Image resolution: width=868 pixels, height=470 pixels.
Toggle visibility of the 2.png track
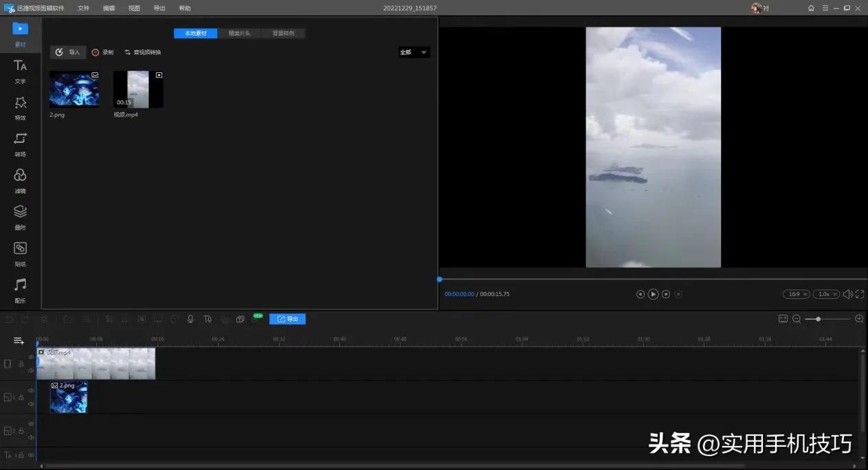coord(30,390)
